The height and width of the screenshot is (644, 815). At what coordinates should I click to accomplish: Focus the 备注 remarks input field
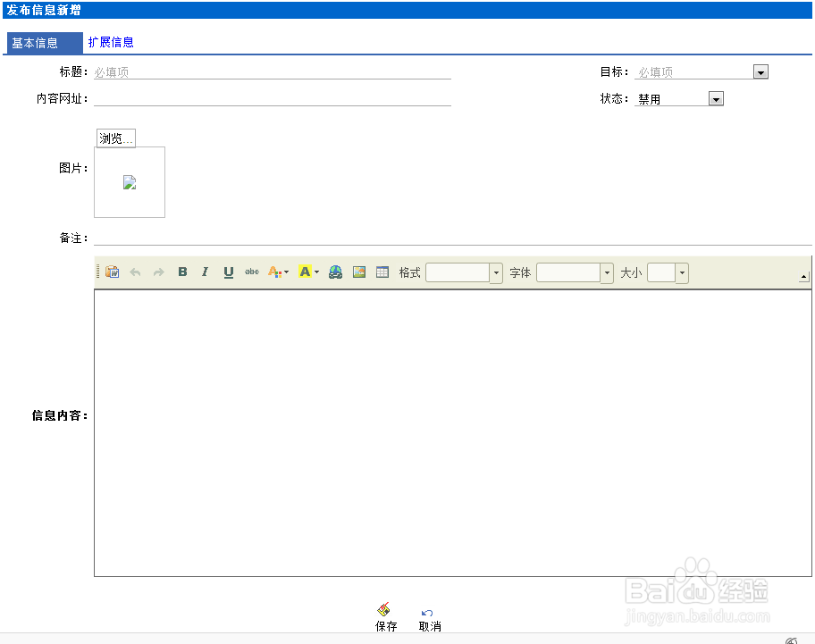[x=453, y=238]
